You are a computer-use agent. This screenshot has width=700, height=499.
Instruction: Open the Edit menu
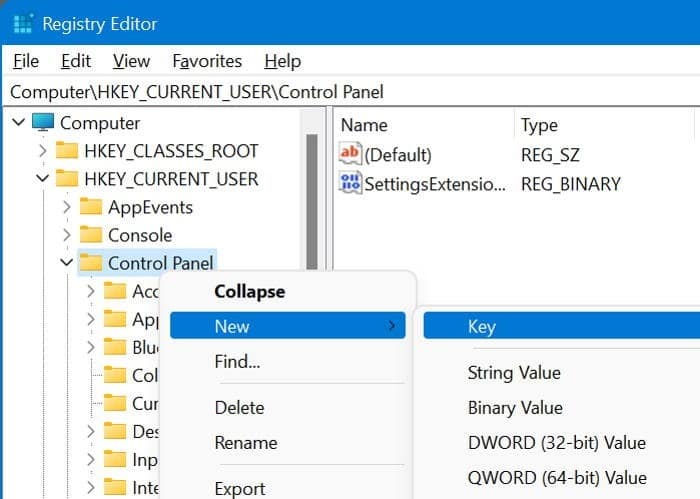pyautogui.click(x=76, y=61)
